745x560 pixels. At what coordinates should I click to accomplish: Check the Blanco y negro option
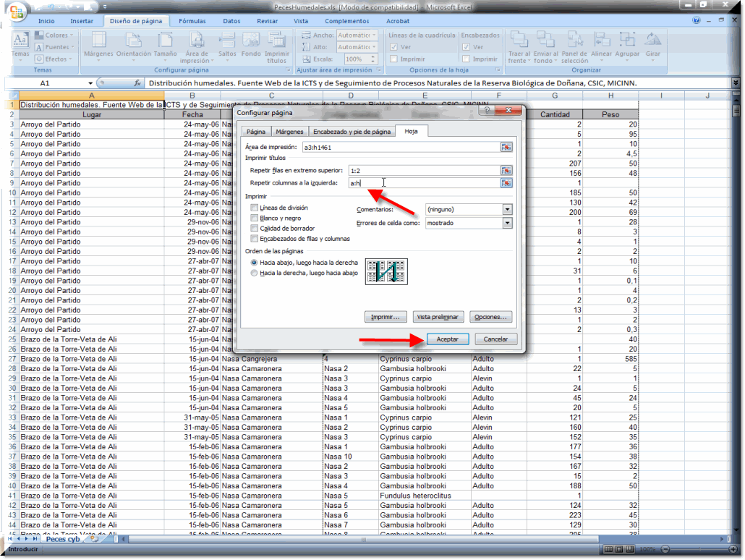pyautogui.click(x=254, y=219)
